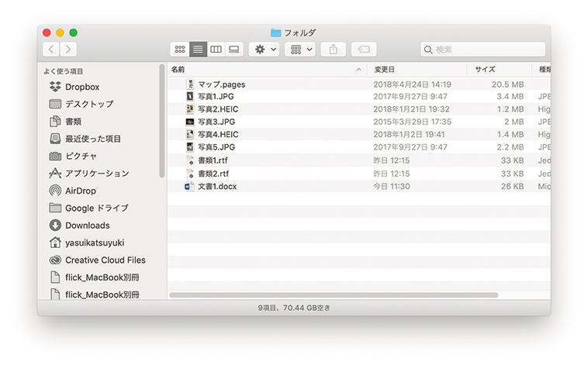The height and width of the screenshot is (365, 588).
Task: Open Dropbox in the sidebar
Action: (81, 87)
